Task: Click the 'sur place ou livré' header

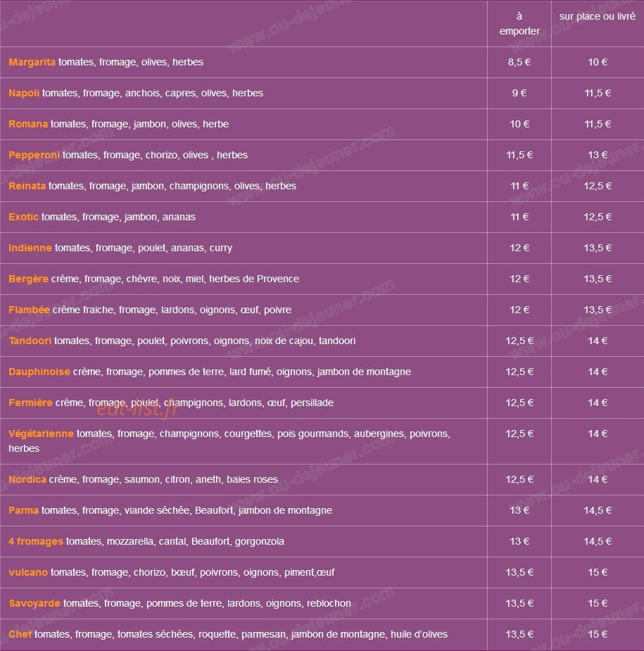Action: click(597, 17)
